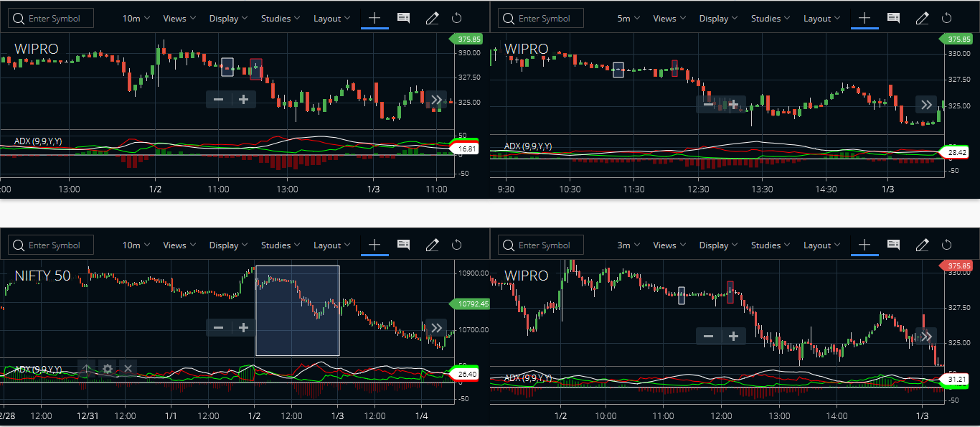Click the 16.81 ADX value tag in the top-left WIPRO 10m chart
This screenshot has width=980, height=427.
point(466,149)
